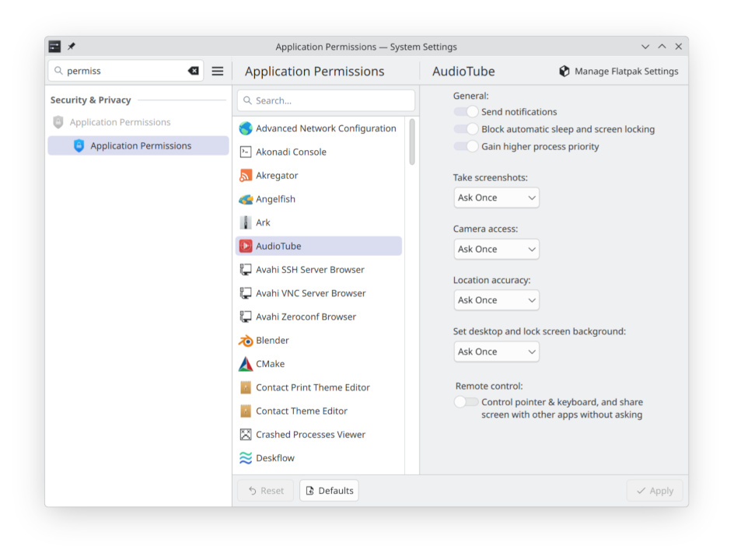
Task: Click Manage Flatpak Settings button
Action: pyautogui.click(x=618, y=71)
